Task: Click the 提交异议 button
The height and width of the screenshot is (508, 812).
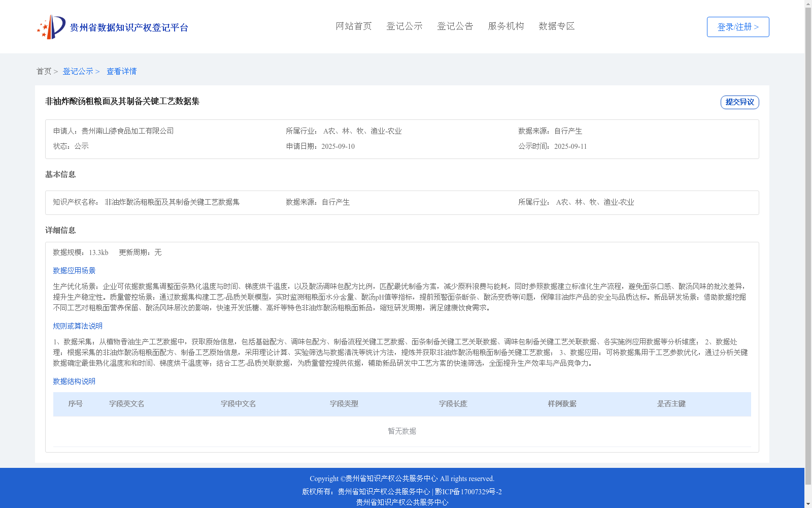Action: pyautogui.click(x=740, y=102)
